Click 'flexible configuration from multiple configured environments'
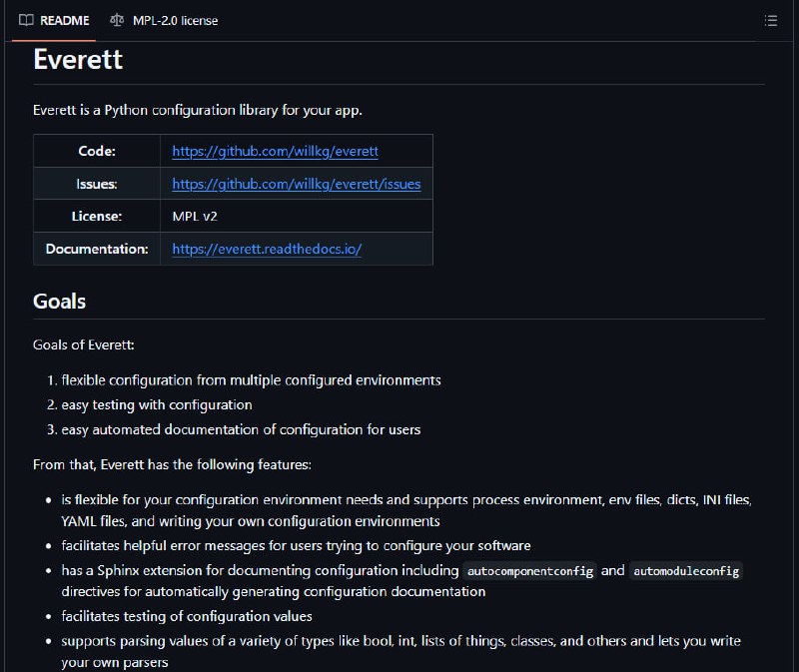Image resolution: width=799 pixels, height=672 pixels. [252, 380]
